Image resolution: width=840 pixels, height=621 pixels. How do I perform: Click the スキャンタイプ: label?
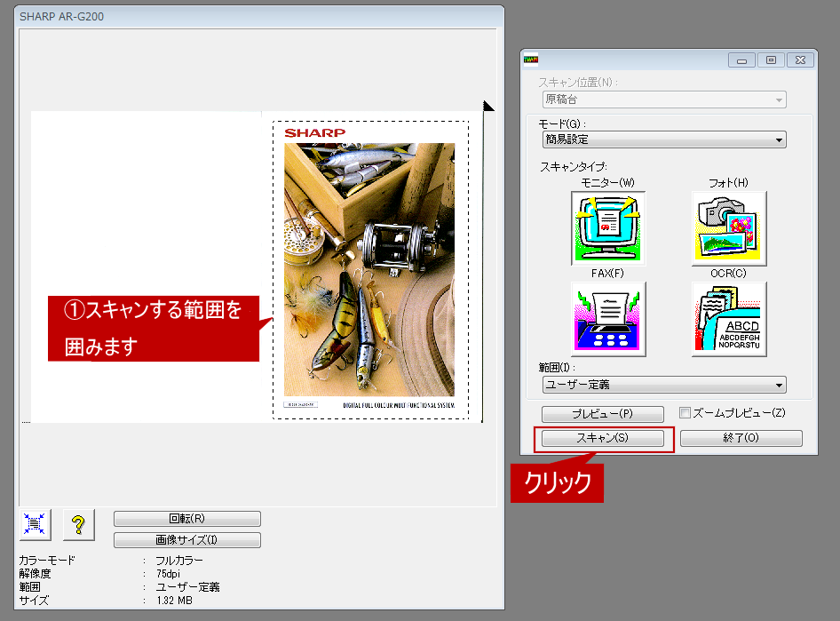click(x=574, y=167)
